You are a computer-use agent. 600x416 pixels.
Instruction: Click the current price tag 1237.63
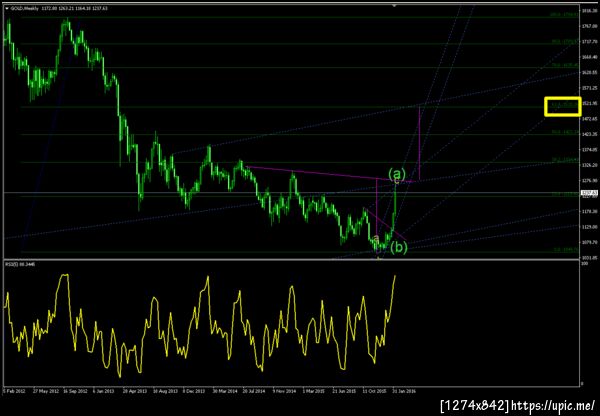click(x=589, y=193)
